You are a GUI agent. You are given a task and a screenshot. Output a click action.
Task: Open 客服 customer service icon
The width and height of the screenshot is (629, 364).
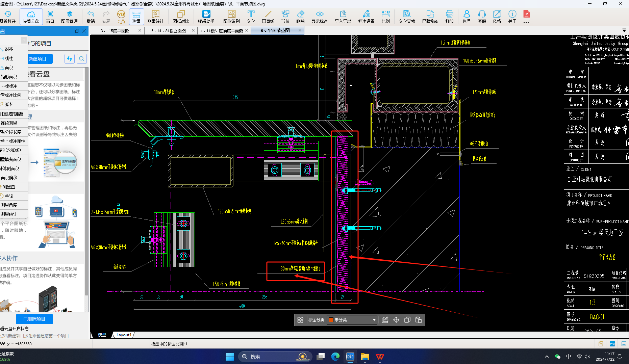click(x=482, y=17)
